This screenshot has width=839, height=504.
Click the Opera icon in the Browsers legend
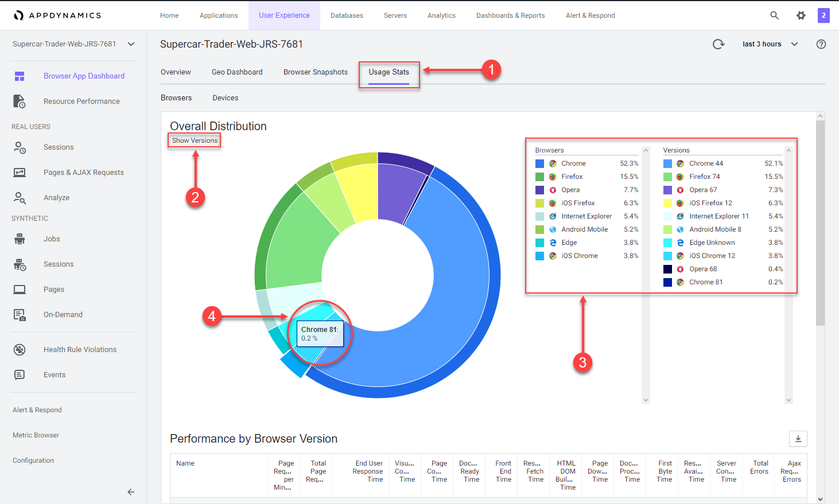tap(553, 190)
